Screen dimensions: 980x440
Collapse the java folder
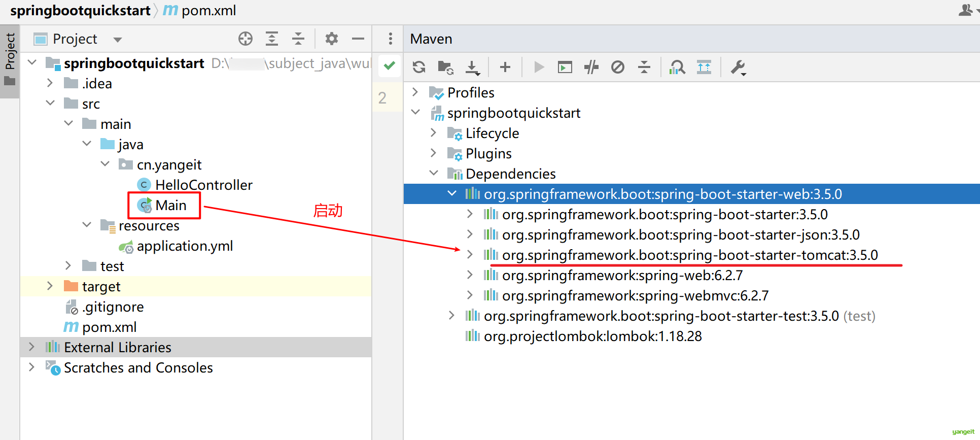click(87, 144)
